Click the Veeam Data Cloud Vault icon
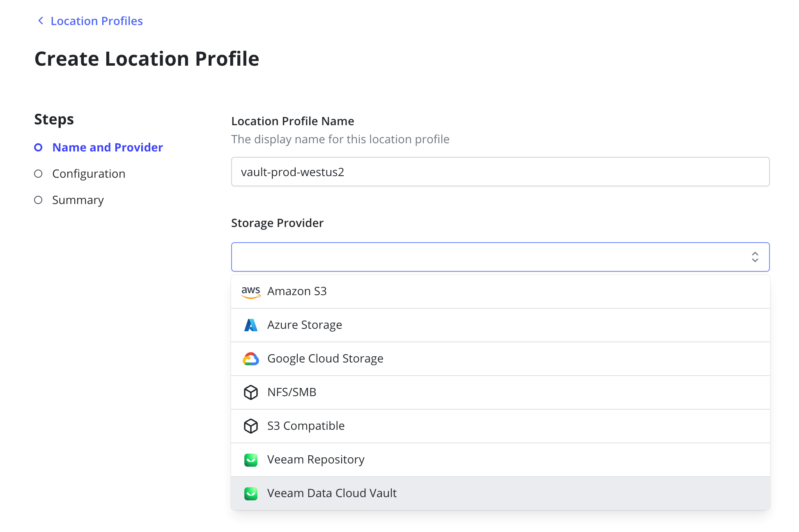Viewport: 799px width, 532px height. point(250,493)
